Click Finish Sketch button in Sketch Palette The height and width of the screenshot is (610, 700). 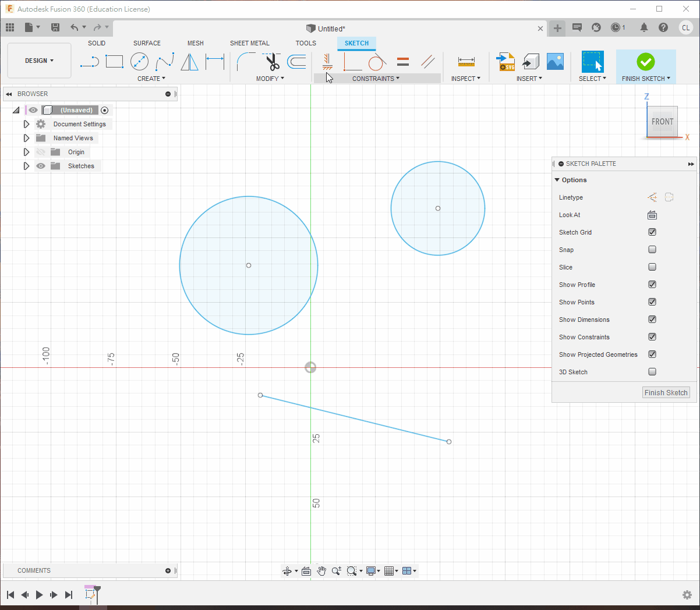pos(666,393)
